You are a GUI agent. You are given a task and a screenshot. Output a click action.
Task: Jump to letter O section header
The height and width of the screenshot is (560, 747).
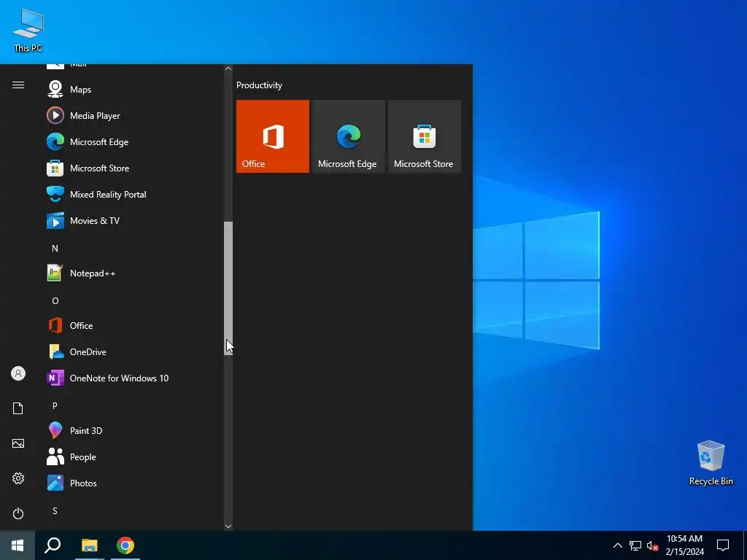click(55, 301)
